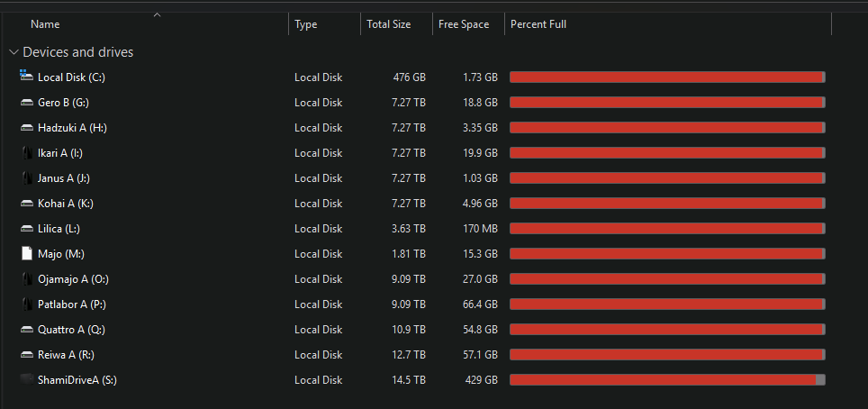868x409 pixels.
Task: Click the 3.63 TB total size value
Action: point(409,228)
